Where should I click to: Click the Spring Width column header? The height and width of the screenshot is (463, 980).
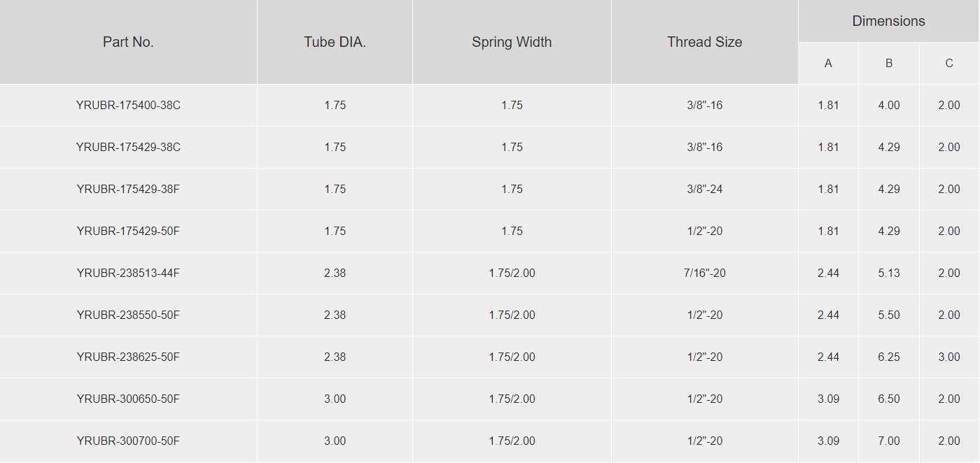tap(512, 42)
